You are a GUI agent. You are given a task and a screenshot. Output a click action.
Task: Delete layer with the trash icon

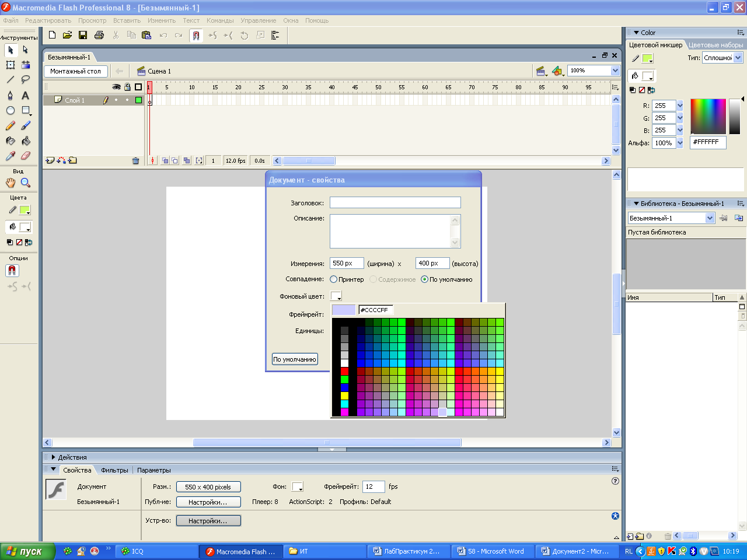pos(136,161)
